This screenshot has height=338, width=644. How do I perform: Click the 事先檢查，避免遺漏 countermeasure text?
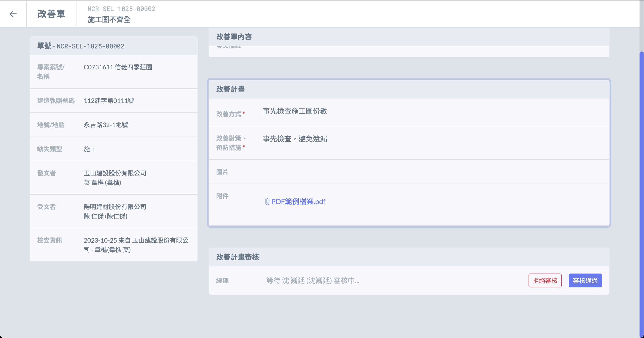(295, 139)
